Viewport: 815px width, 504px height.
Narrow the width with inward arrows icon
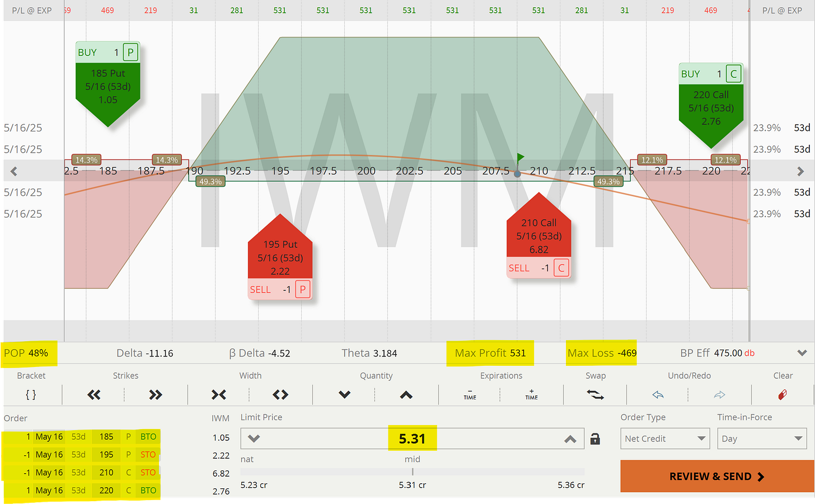click(x=219, y=395)
